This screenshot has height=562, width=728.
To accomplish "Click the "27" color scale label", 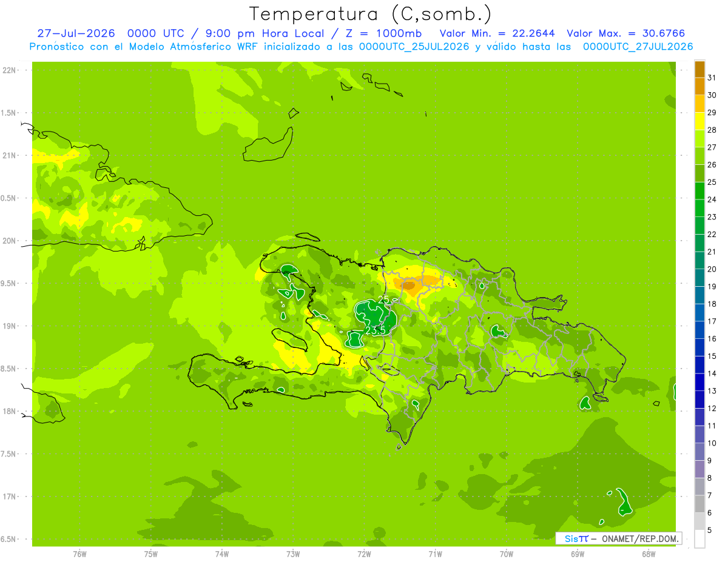I will coord(712,147).
